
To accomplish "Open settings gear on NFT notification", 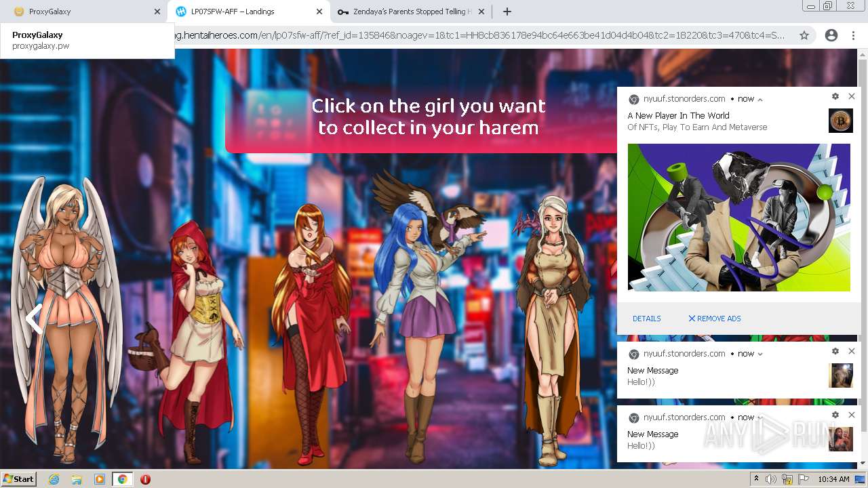I will click(835, 96).
